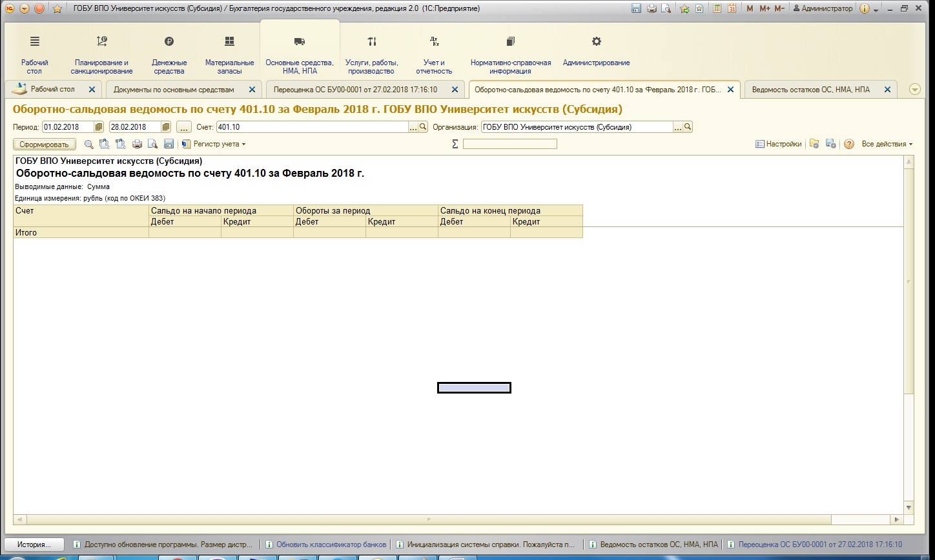Click print preview icon in report toolbar
Image resolution: width=935 pixels, height=560 pixels.
pyautogui.click(x=152, y=145)
